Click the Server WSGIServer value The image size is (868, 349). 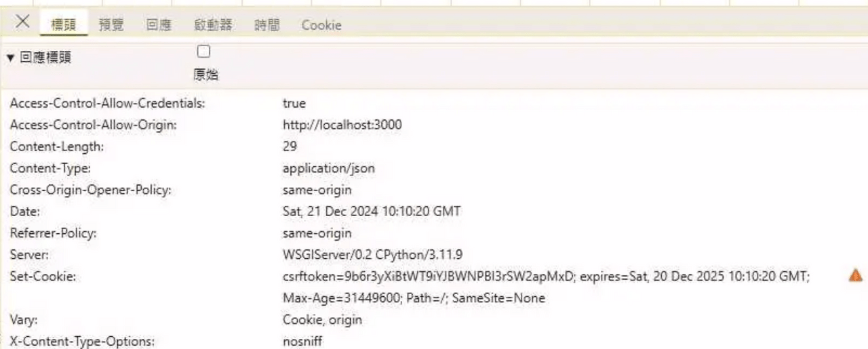click(x=373, y=255)
